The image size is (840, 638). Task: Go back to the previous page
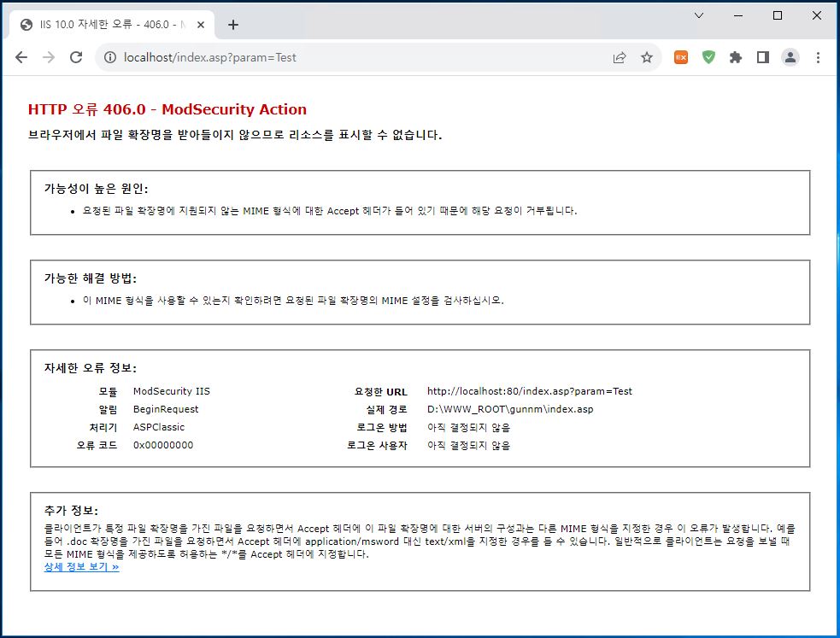click(x=21, y=57)
